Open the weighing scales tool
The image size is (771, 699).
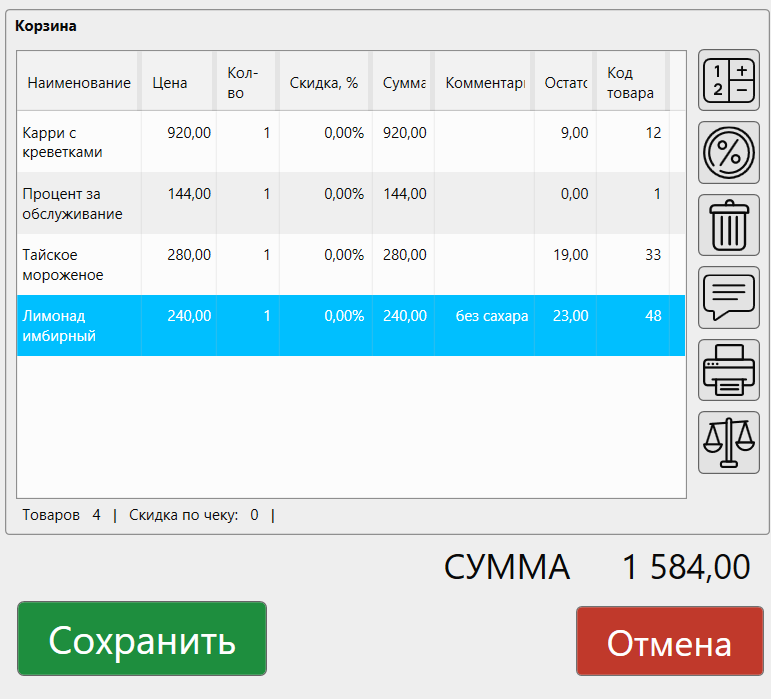point(728,442)
